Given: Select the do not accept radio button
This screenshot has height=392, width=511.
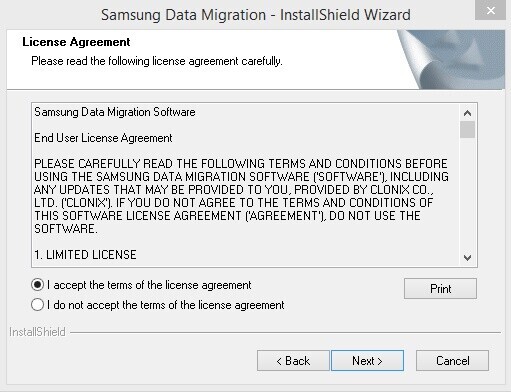Looking at the screenshot, I should [37, 305].
